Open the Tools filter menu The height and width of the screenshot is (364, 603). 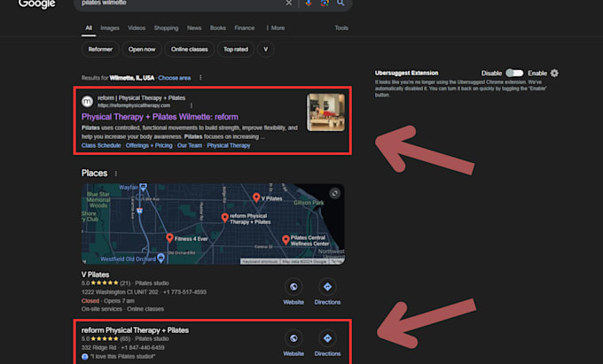coord(341,28)
